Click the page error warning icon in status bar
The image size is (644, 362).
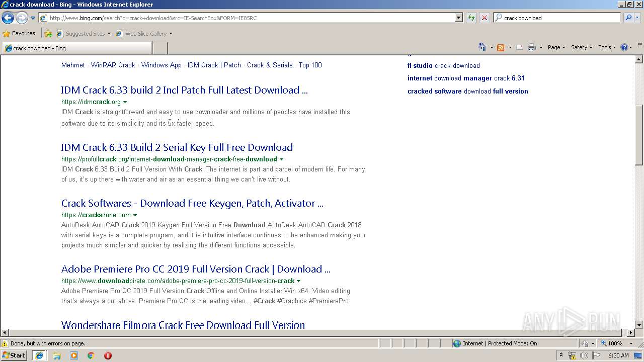[5, 343]
